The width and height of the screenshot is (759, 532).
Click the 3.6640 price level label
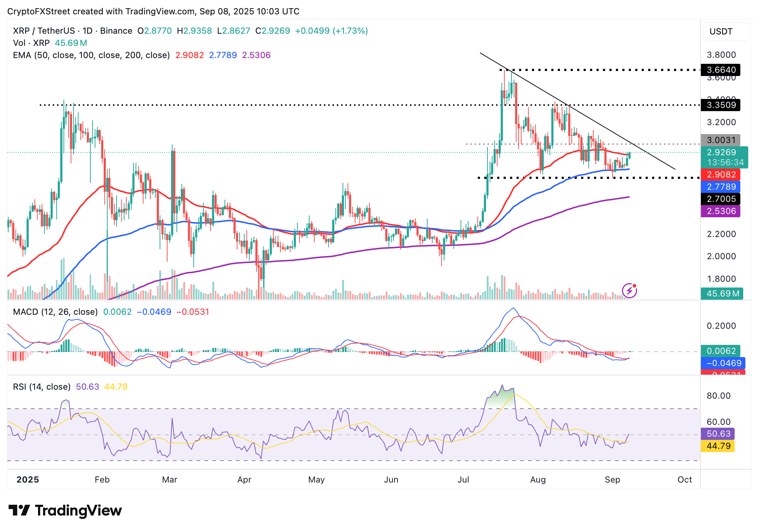(721, 70)
